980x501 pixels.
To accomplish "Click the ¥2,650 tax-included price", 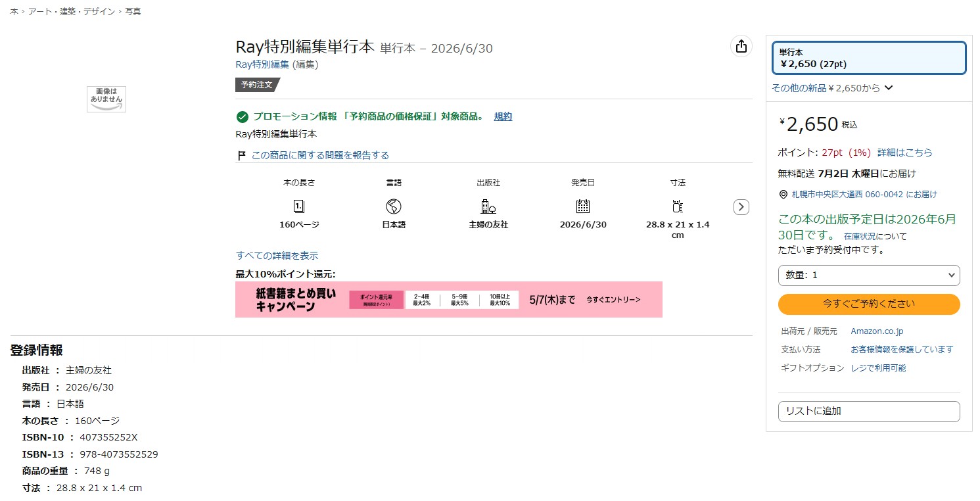I will click(818, 124).
